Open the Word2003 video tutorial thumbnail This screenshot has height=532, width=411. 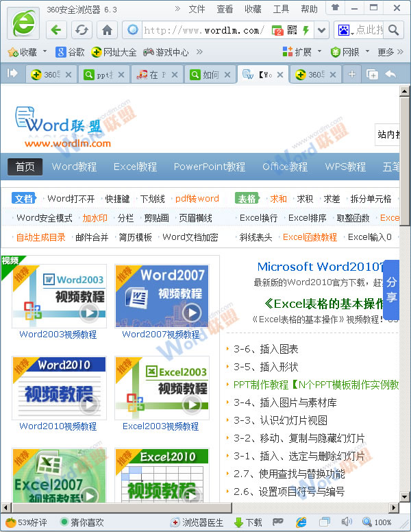coord(60,296)
